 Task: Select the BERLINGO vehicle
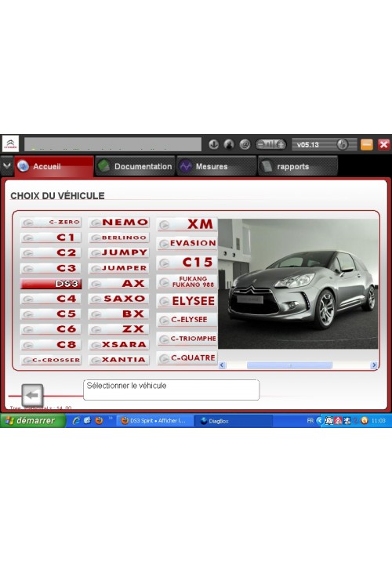click(119, 237)
